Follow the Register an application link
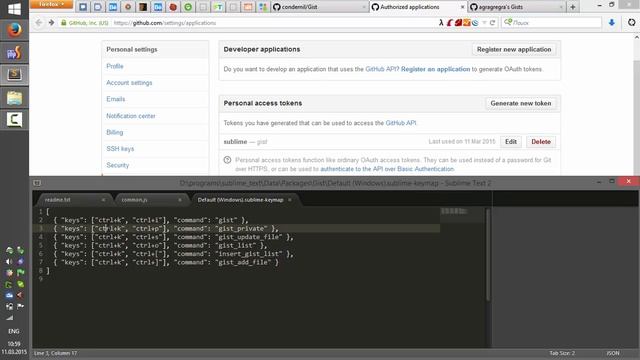The image size is (640, 360). (436, 69)
